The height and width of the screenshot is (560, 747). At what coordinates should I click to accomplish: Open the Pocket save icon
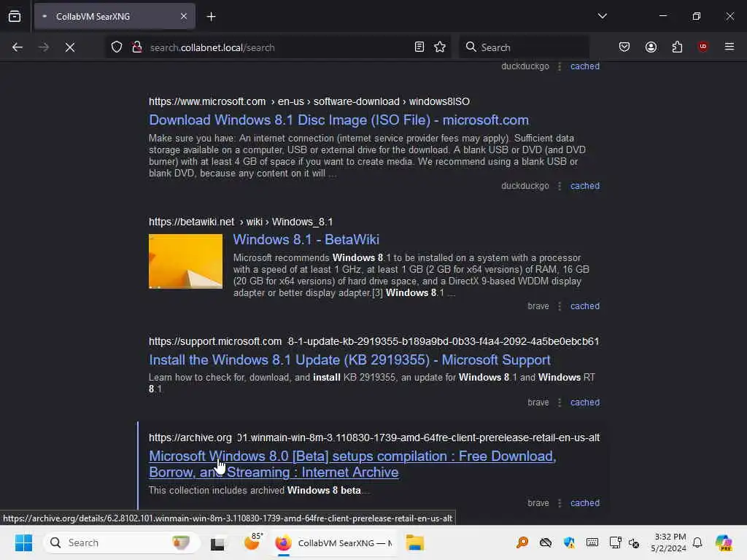[624, 47]
